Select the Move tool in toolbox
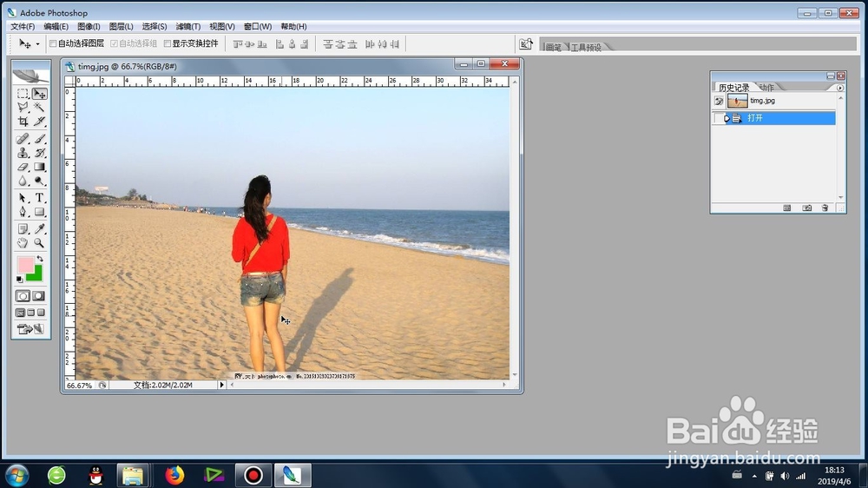 pos(39,94)
